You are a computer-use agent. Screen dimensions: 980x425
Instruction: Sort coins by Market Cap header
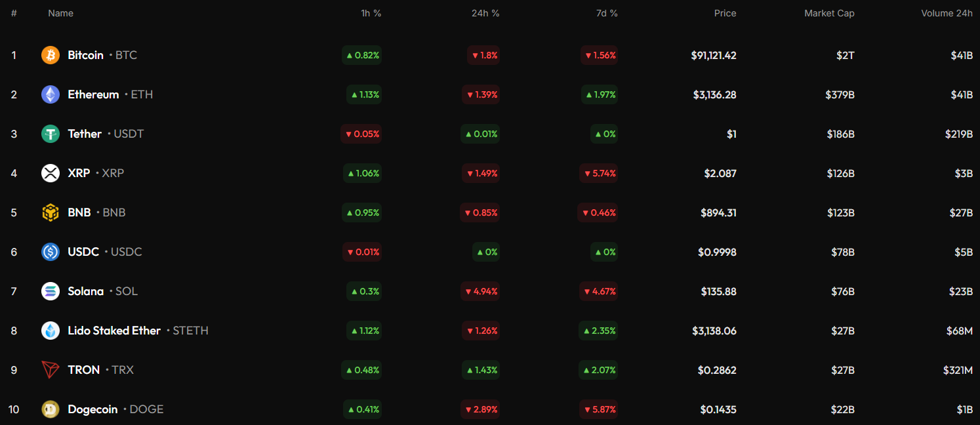(829, 13)
